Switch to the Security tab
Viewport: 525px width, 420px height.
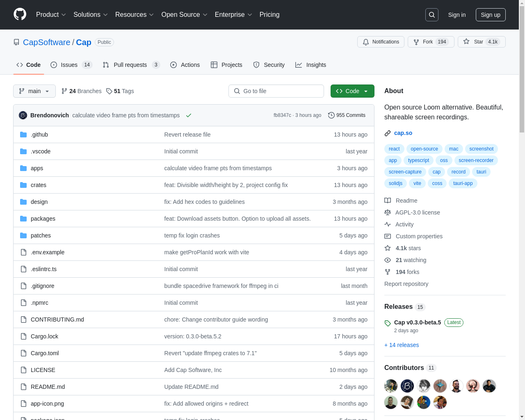click(x=269, y=65)
